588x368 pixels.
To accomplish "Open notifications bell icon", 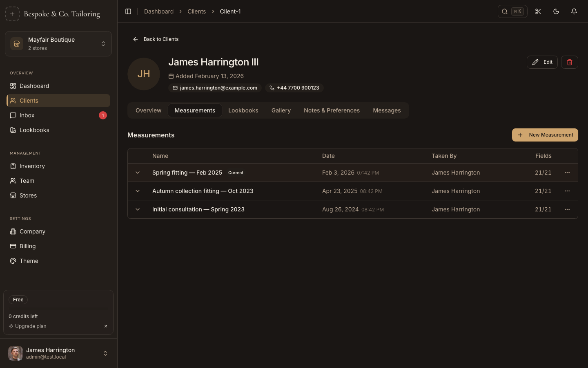I will pos(574,11).
